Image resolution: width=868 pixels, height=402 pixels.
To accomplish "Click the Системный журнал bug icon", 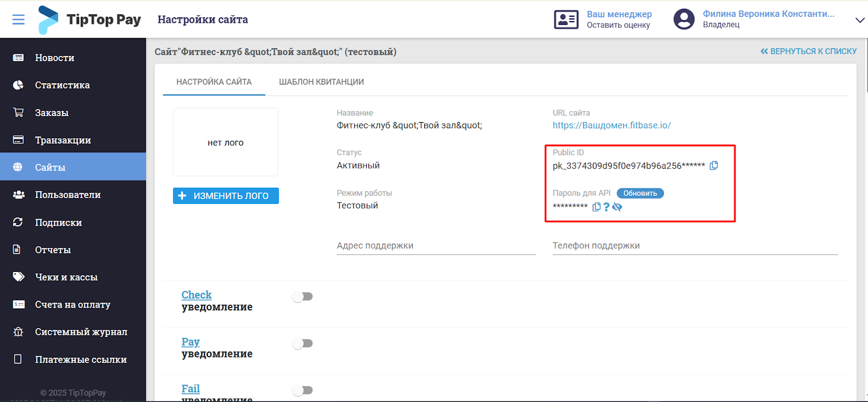I will pos(18,331).
